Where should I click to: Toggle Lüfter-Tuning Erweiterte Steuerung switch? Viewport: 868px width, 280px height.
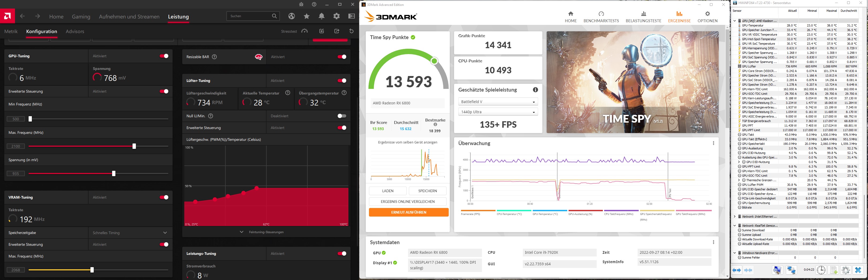[342, 128]
